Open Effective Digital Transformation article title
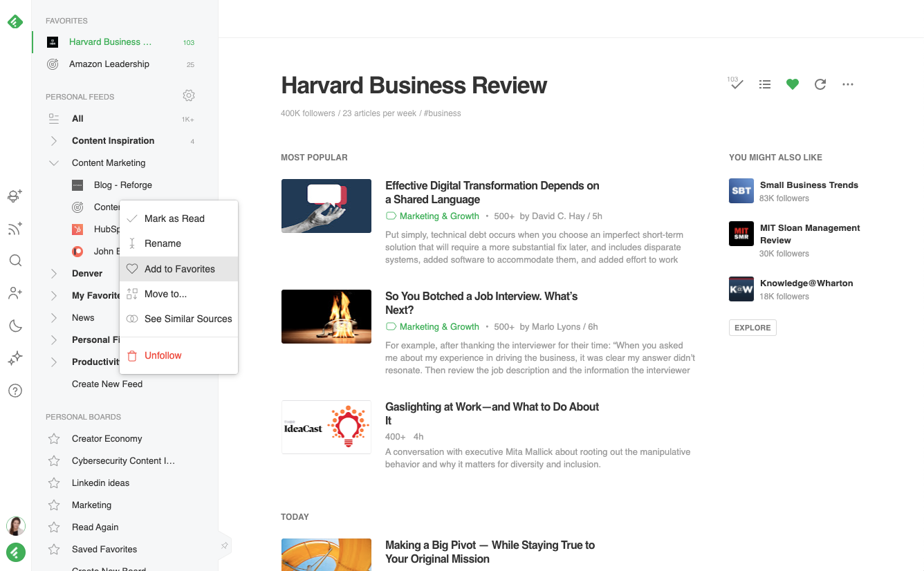The width and height of the screenshot is (924, 571). coord(492,192)
